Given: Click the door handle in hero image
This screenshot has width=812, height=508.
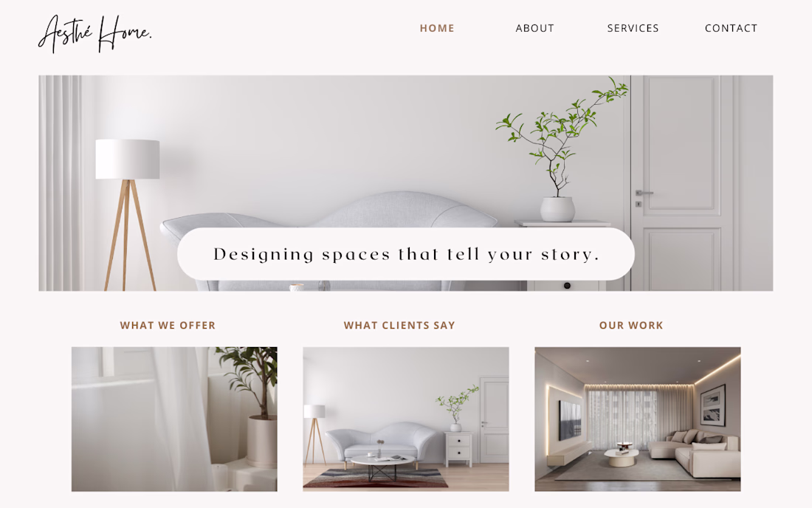Looking at the screenshot, I should [x=644, y=193].
